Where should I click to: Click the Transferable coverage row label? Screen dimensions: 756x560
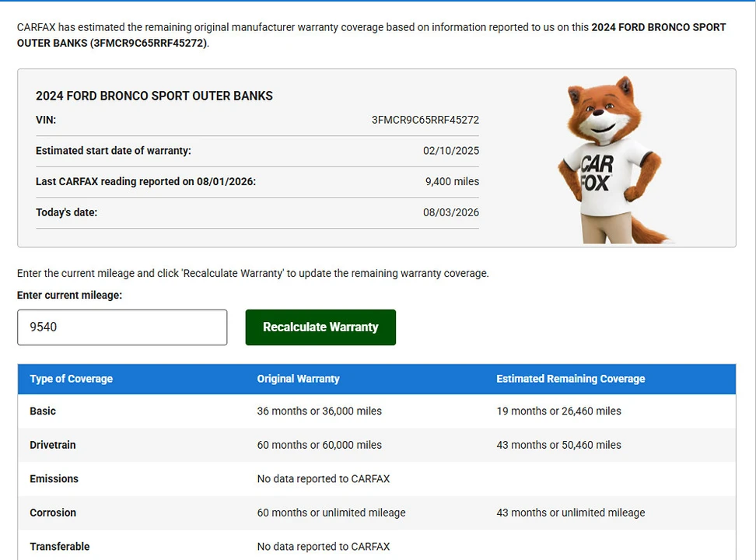coord(60,547)
